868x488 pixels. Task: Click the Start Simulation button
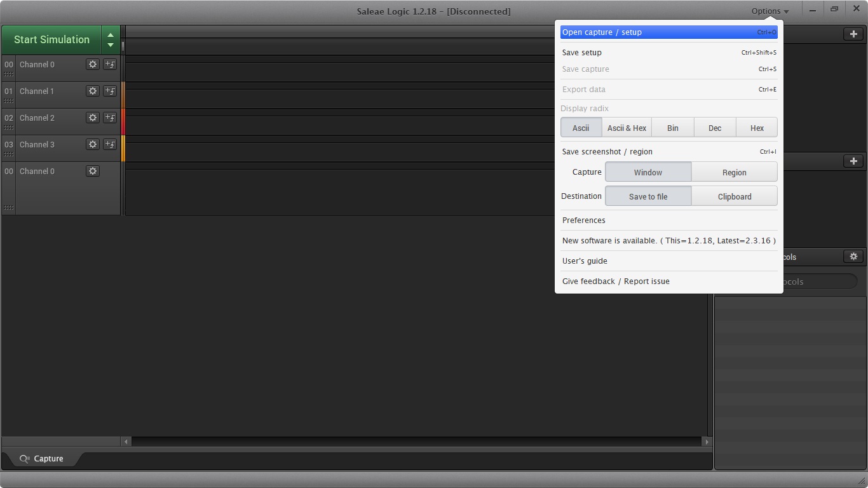point(51,39)
